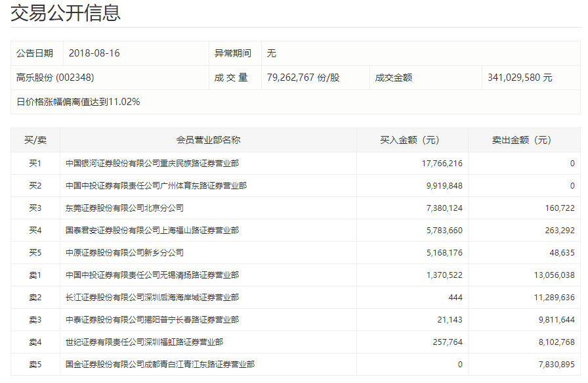The image size is (588, 383).
Task: Click the 买/卖 column header
Action: tap(35, 140)
